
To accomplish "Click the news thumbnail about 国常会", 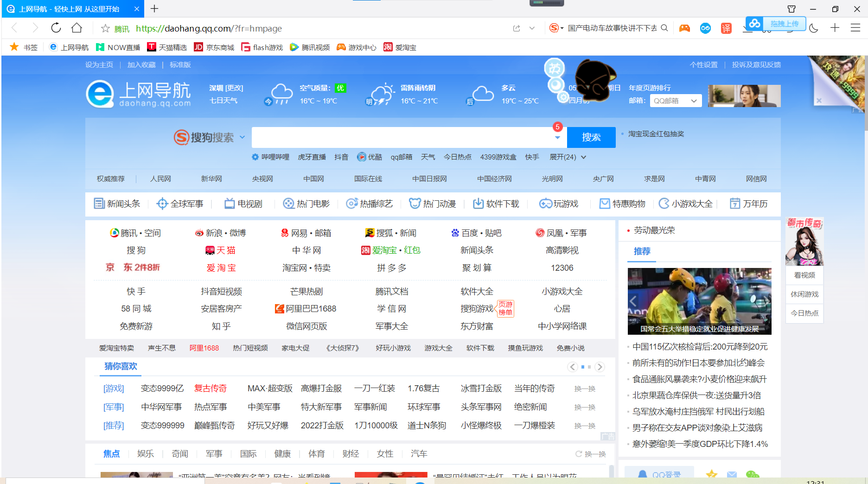I will (x=699, y=301).
